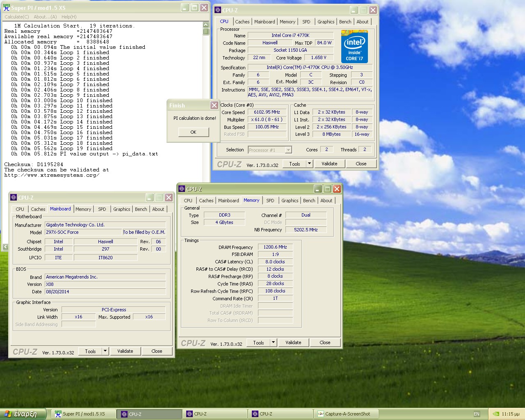Viewport: 525px width, 420px height.
Task: Click CPU-Z icon in top-right window title
Action: click(x=218, y=10)
